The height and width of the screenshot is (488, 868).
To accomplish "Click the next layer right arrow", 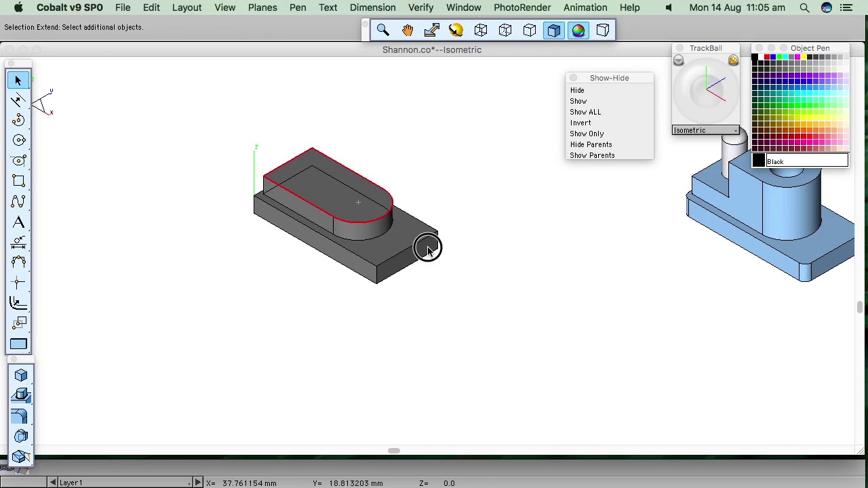I will (x=198, y=483).
